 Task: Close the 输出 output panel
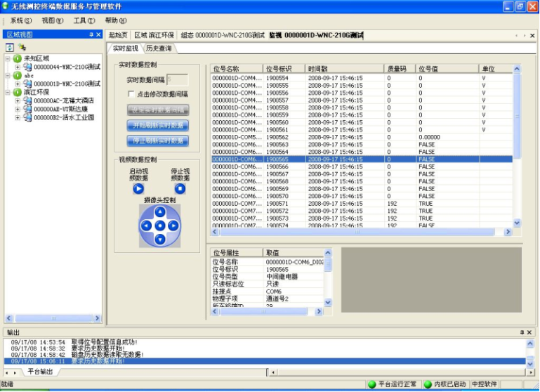(x=529, y=332)
